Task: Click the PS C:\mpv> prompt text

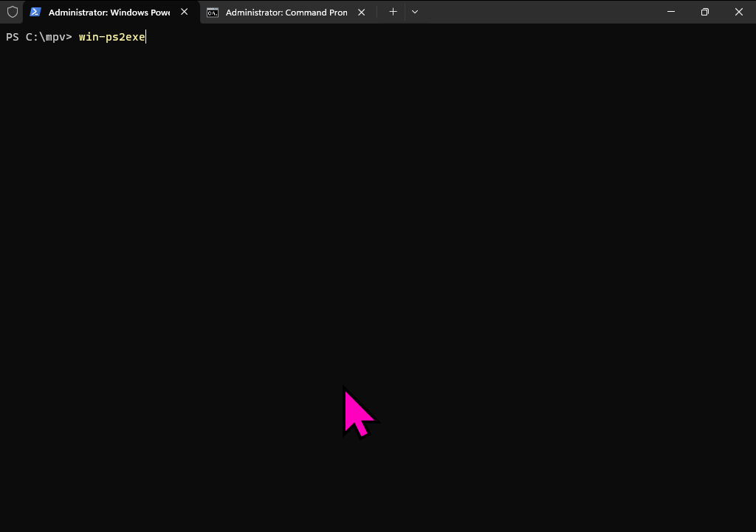Action: tap(39, 37)
